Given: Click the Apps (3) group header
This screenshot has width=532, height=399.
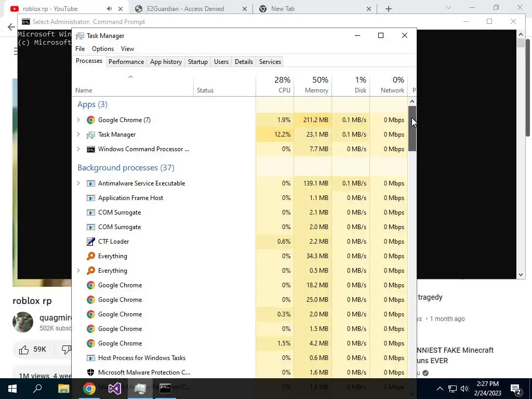Looking at the screenshot, I should pos(92,104).
